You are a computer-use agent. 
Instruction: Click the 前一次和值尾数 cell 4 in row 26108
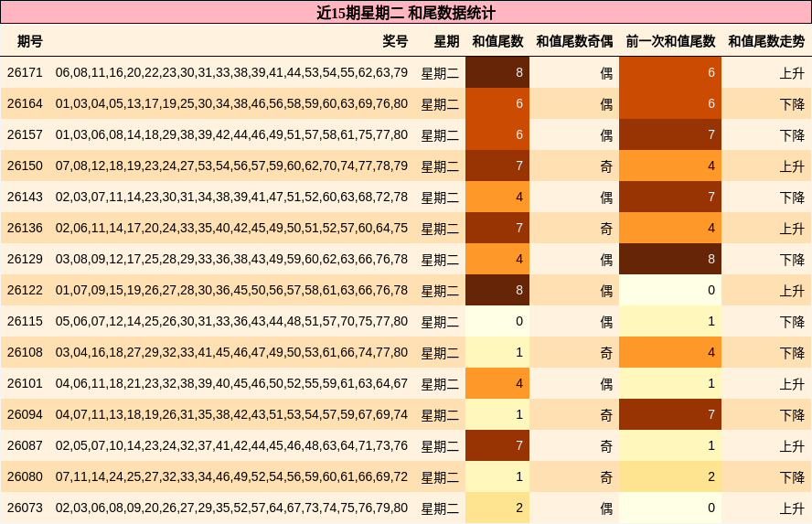[x=670, y=352]
